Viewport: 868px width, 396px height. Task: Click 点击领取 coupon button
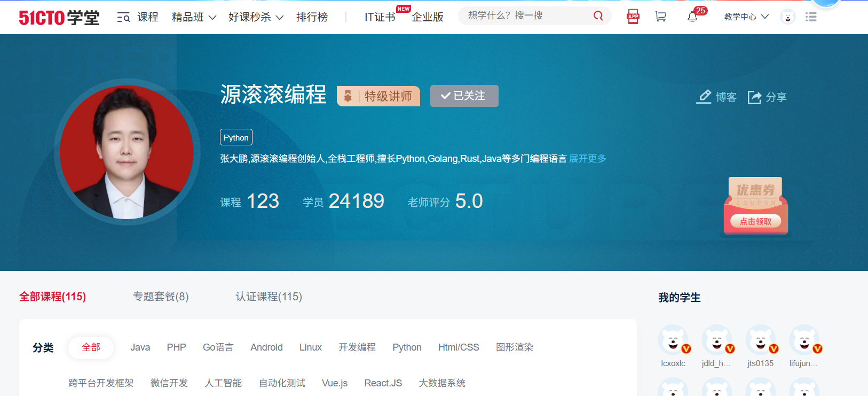pyautogui.click(x=755, y=221)
